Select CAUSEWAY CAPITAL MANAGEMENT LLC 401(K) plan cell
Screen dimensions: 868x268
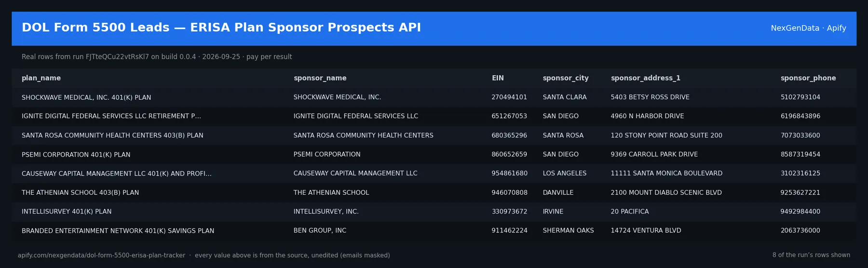pyautogui.click(x=117, y=174)
